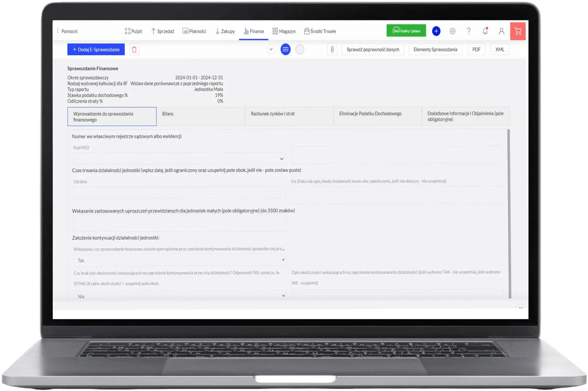The width and height of the screenshot is (588, 391).
Task: Select the blue list view toggle
Action: coord(285,50)
